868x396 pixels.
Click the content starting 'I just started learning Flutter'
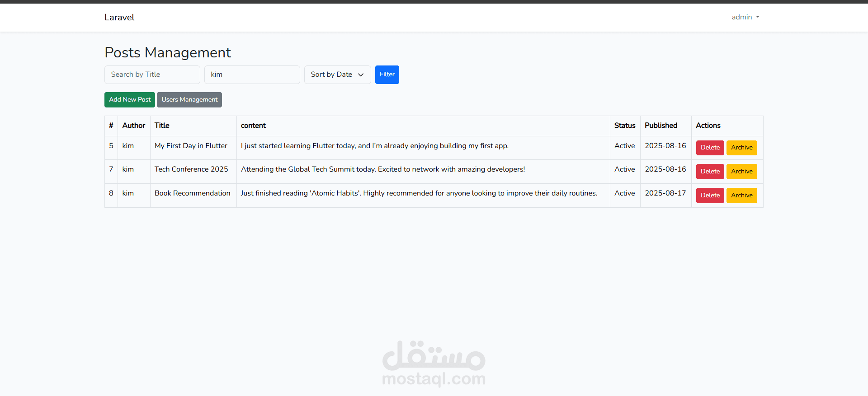point(375,146)
